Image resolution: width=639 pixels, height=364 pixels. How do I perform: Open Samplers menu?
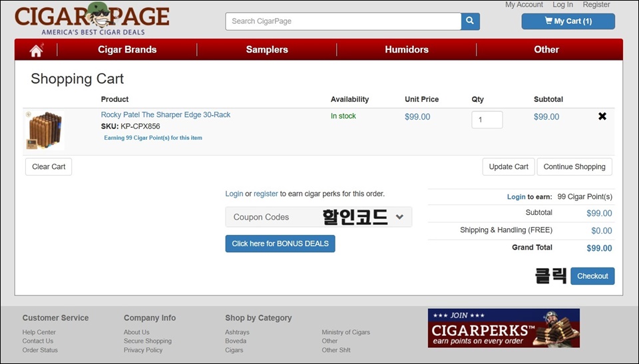point(267,50)
